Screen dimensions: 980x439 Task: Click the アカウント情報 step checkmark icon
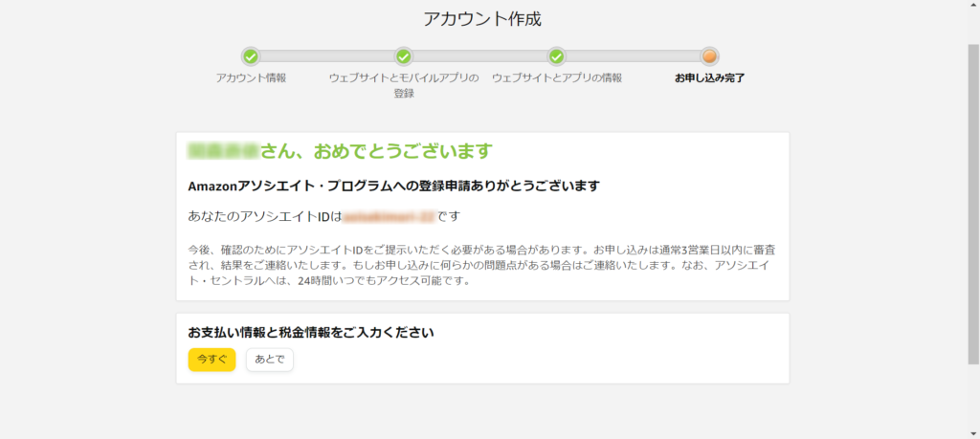[251, 56]
